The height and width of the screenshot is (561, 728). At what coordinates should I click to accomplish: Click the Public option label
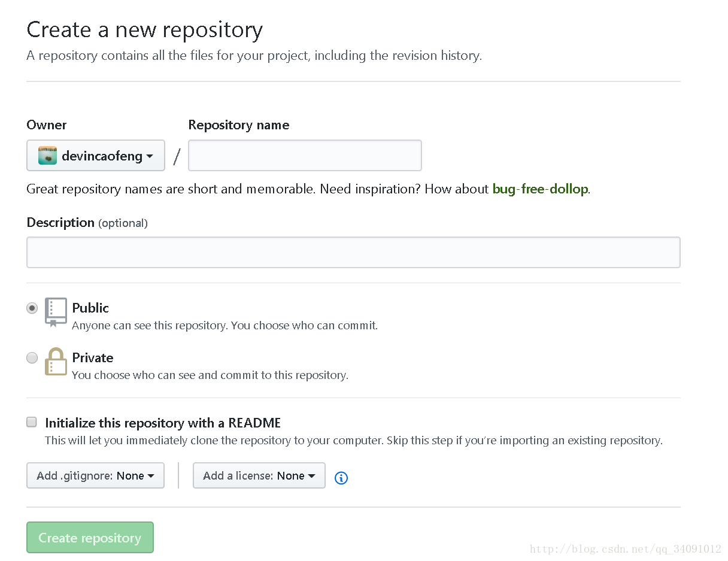point(90,308)
